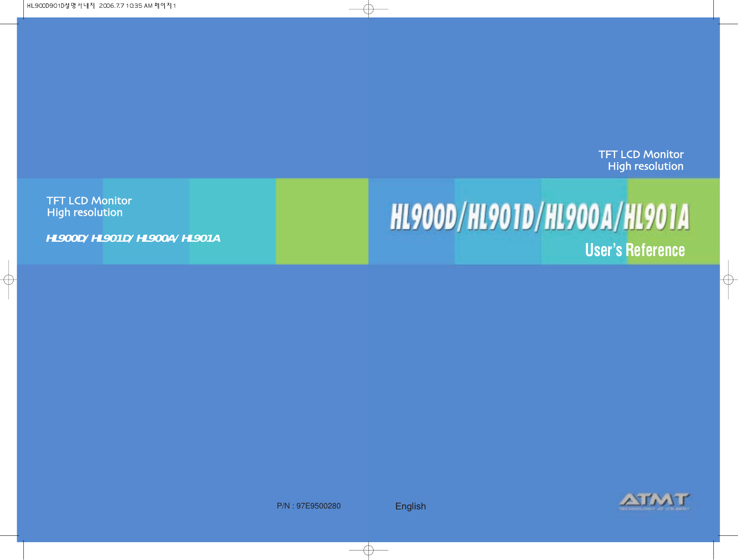
Task: Click 'TFT LCD Monitor' above the right band
Action: pos(641,154)
